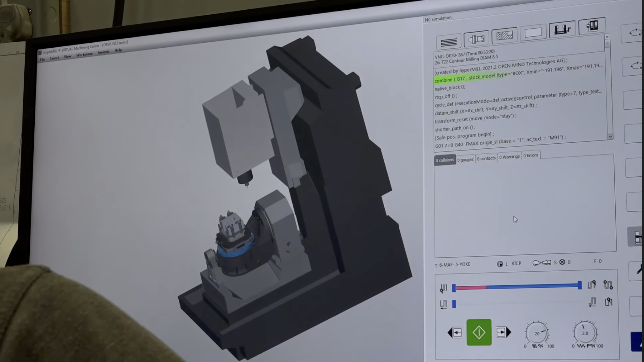644x362 pixels.
Task: Click the tool holder view icon
Action: [476, 39]
